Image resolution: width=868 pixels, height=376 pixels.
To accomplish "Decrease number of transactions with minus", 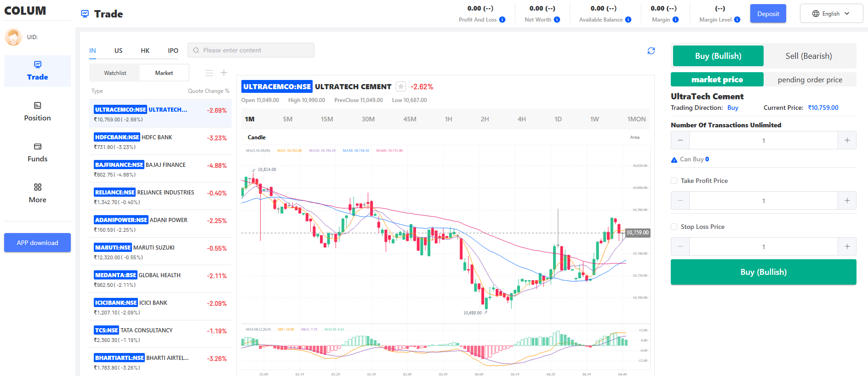I will [x=680, y=140].
